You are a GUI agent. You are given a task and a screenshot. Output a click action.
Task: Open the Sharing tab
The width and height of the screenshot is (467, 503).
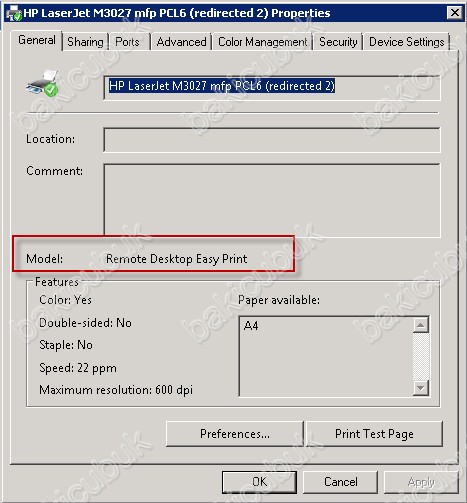coord(85,42)
